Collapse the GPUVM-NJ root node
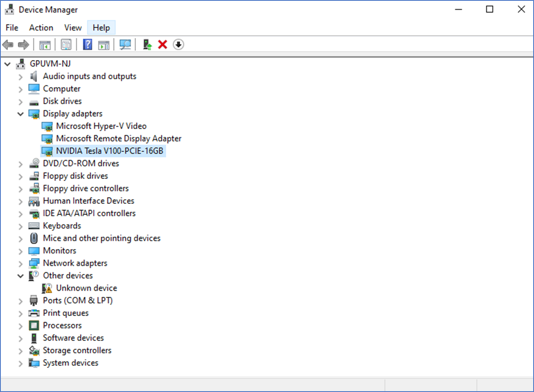534x392 pixels. [8, 64]
